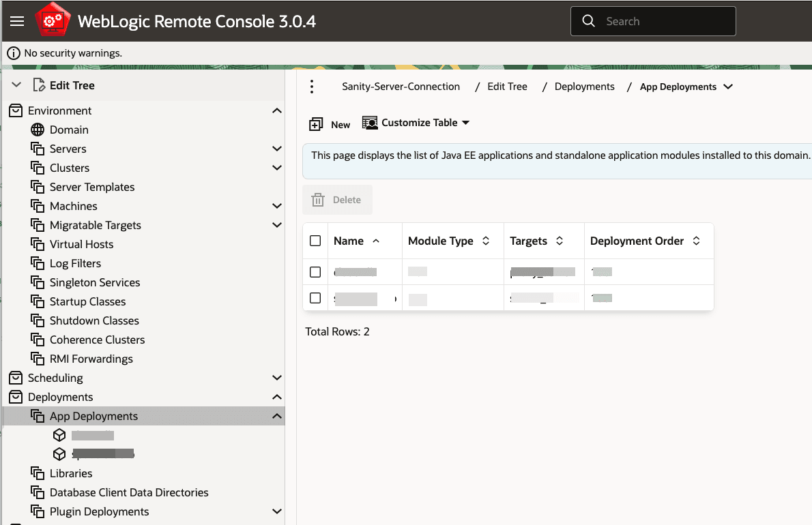Open the hamburger navigation menu

17,21
